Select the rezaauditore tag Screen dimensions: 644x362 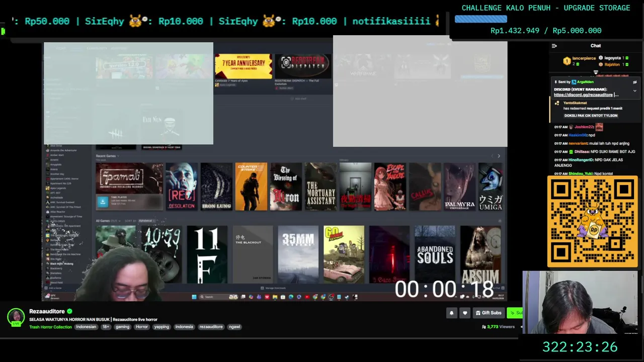[211, 327]
